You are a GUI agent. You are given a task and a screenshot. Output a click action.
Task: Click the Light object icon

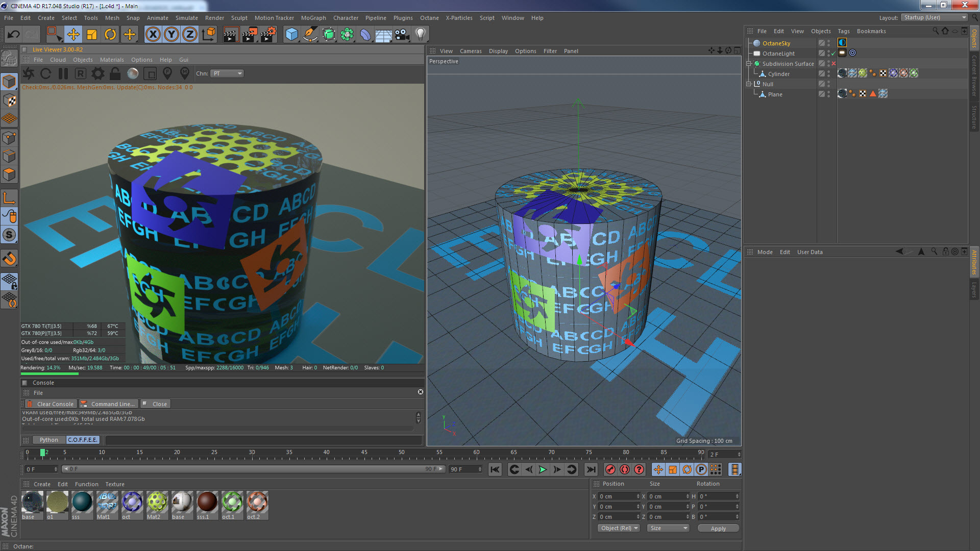pyautogui.click(x=420, y=34)
